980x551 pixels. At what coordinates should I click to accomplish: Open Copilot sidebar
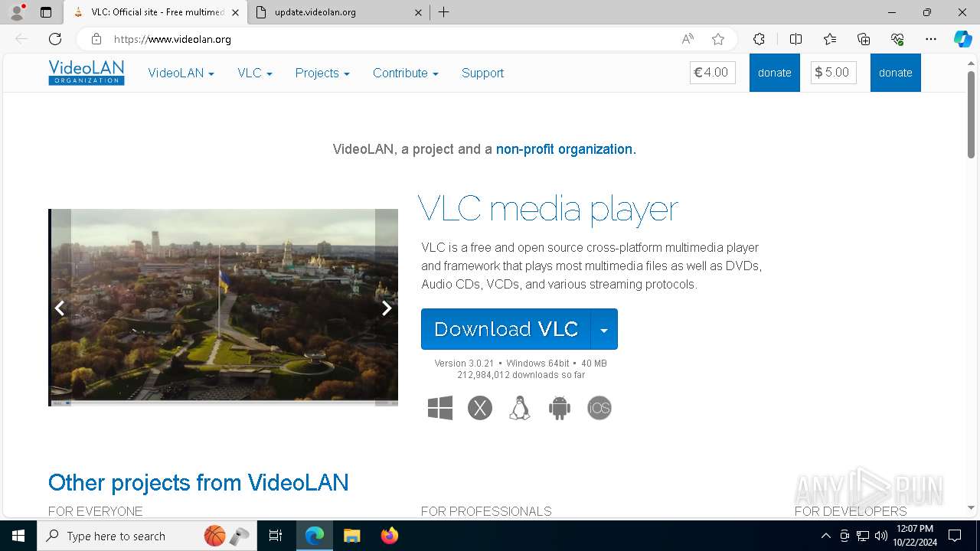coord(962,39)
